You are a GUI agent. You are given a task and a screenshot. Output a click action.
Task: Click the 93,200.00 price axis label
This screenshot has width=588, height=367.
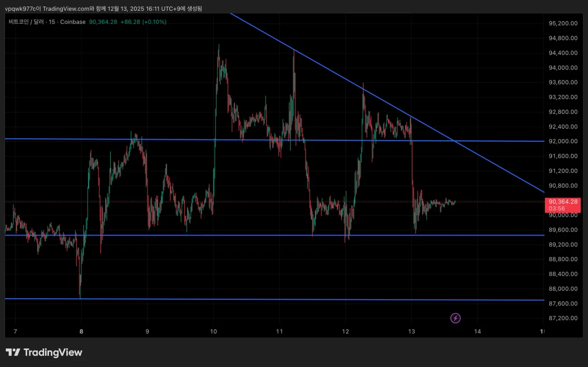pyautogui.click(x=562, y=97)
